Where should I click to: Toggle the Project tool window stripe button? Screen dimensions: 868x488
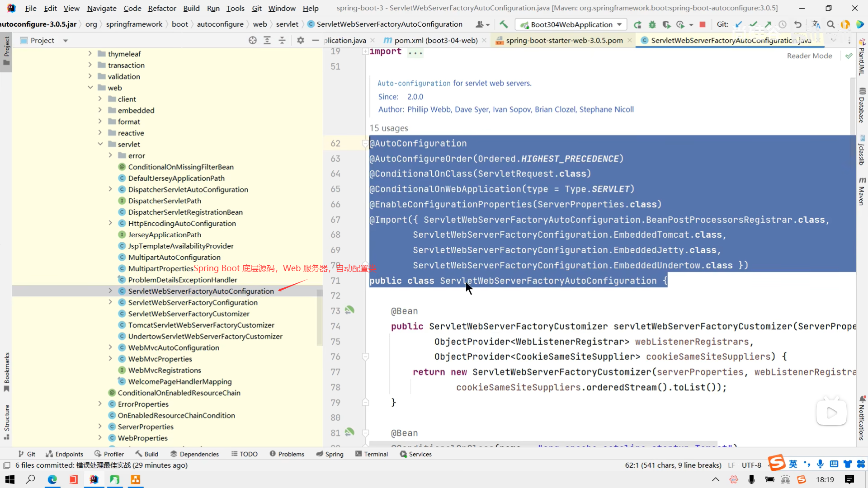pyautogui.click(x=6, y=50)
